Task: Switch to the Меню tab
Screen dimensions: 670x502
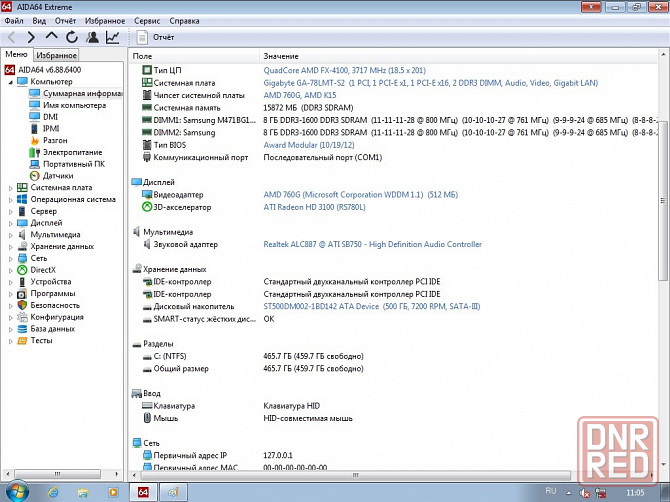Action: (17, 54)
